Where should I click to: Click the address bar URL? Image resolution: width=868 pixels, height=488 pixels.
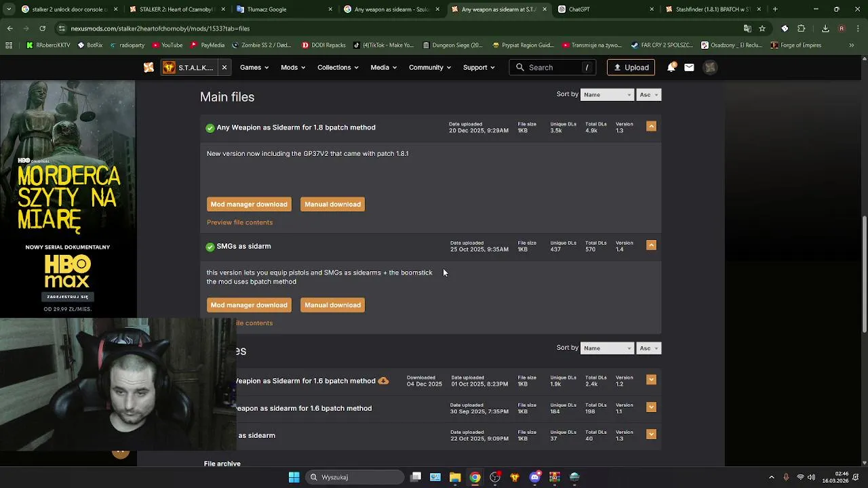tap(160, 28)
